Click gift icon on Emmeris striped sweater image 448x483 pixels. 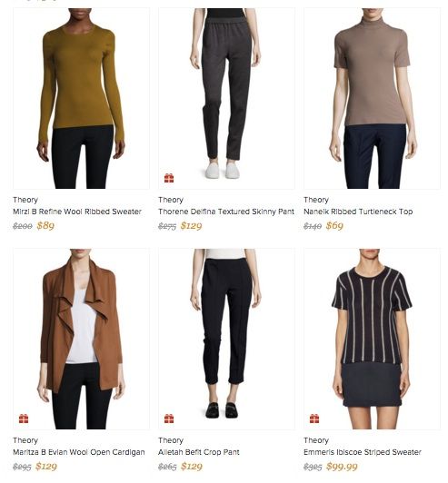point(314,419)
